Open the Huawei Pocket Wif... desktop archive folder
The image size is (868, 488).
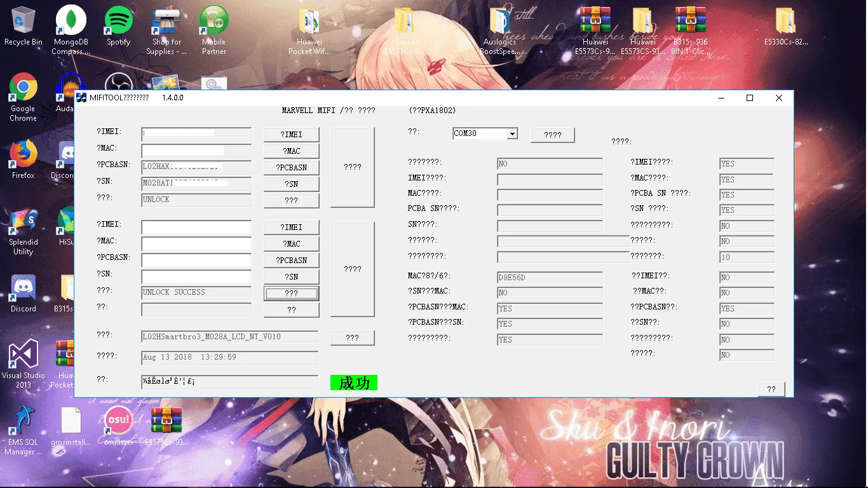pos(309,30)
